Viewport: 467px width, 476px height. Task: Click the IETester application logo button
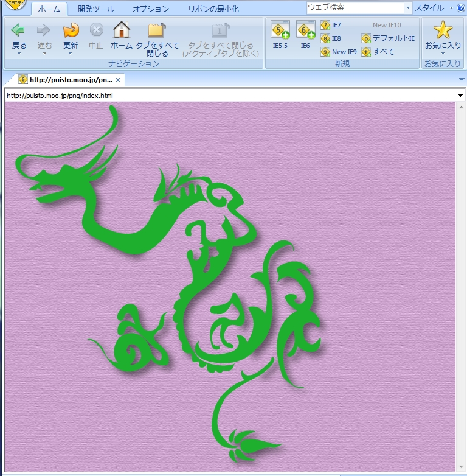pyautogui.click(x=15, y=4)
